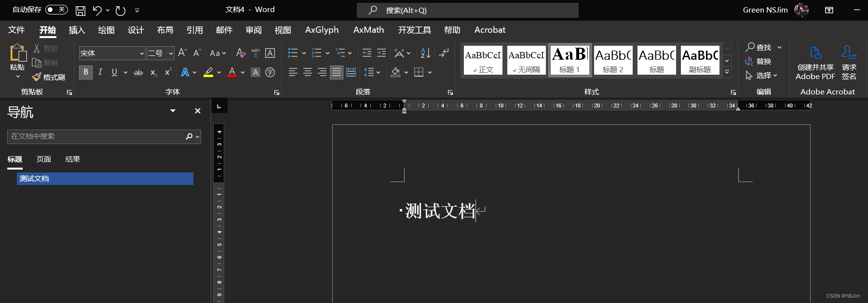Switch to the Design (设计) tab

[x=136, y=30]
